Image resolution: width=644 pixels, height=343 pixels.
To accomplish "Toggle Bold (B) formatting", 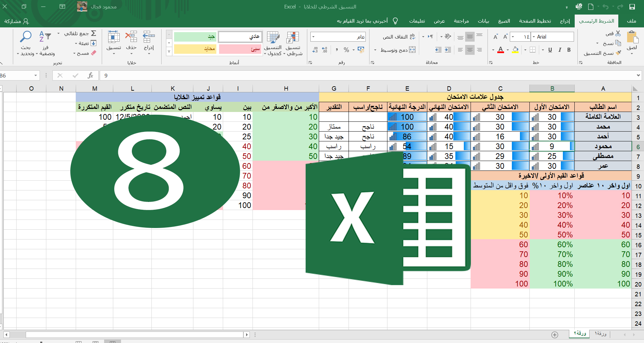I will tap(569, 50).
